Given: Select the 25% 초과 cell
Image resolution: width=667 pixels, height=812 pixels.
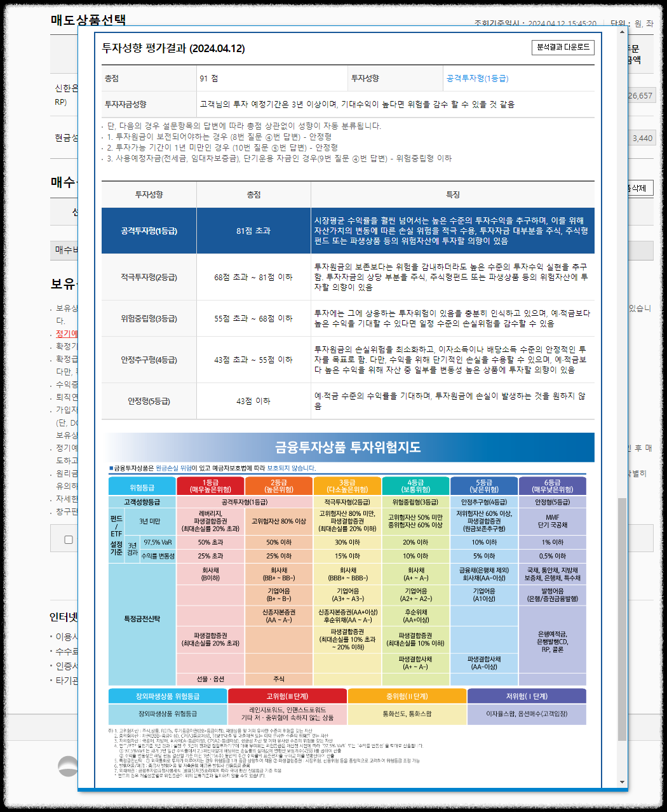Looking at the screenshot, I should coord(210,556).
